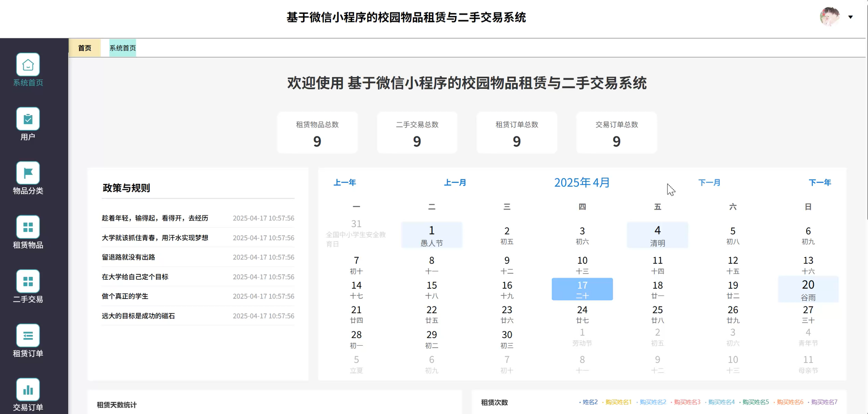Open the 物品分类 flag icon
Screen dimensions: 868x414
[28, 173]
